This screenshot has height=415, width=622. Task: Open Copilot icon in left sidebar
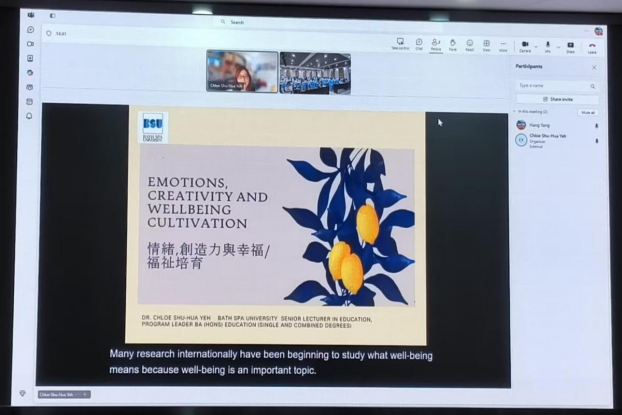pyautogui.click(x=30, y=73)
